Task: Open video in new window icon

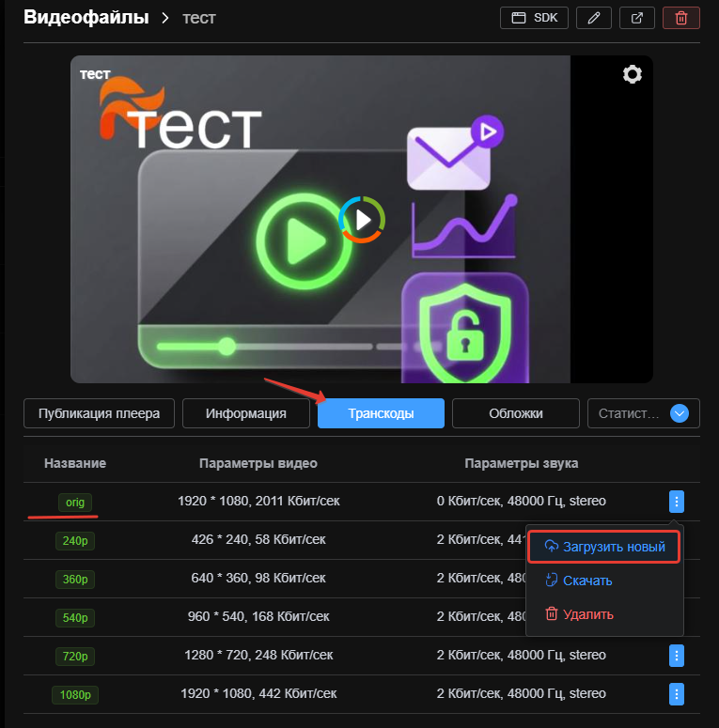Action: point(637,18)
